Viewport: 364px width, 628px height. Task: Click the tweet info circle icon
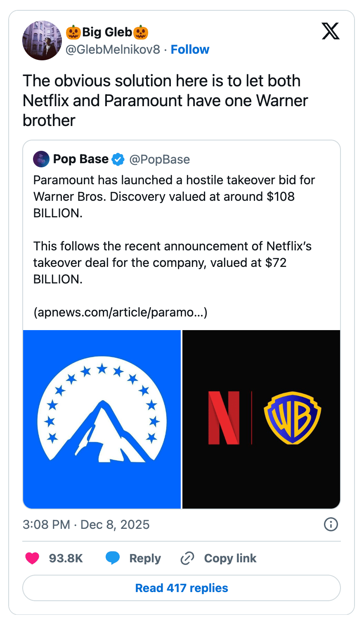(331, 524)
